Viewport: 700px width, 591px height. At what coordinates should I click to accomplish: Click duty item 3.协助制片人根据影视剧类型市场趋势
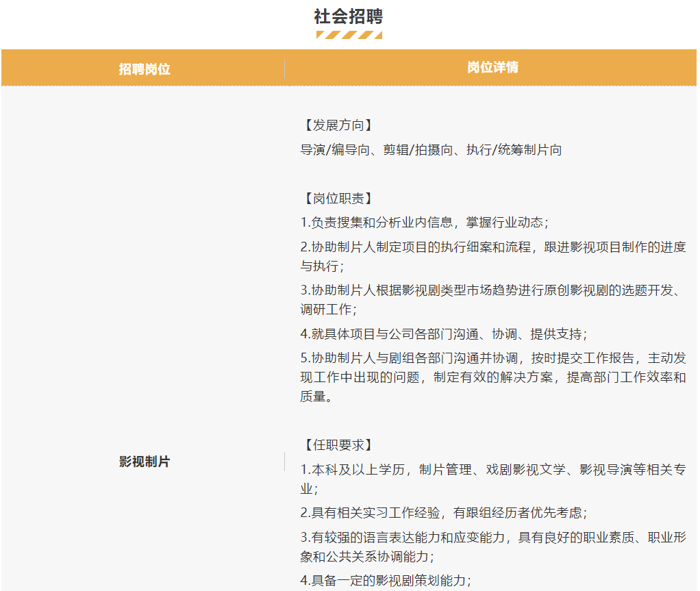tap(493, 299)
